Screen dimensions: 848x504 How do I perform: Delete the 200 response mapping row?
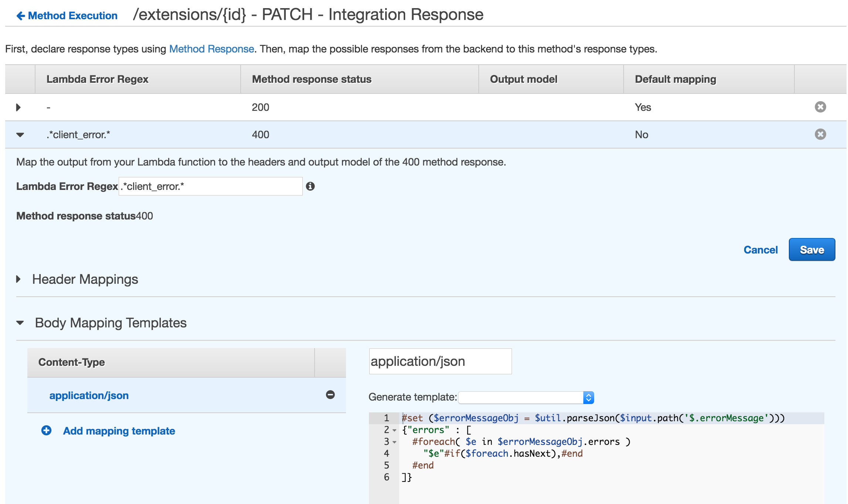tap(820, 107)
